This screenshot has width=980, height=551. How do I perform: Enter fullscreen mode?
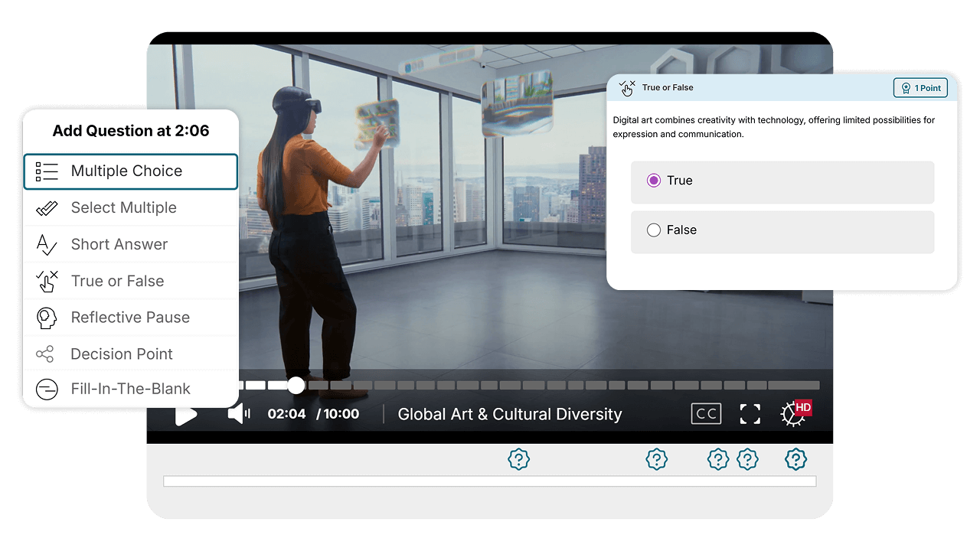[x=750, y=413]
